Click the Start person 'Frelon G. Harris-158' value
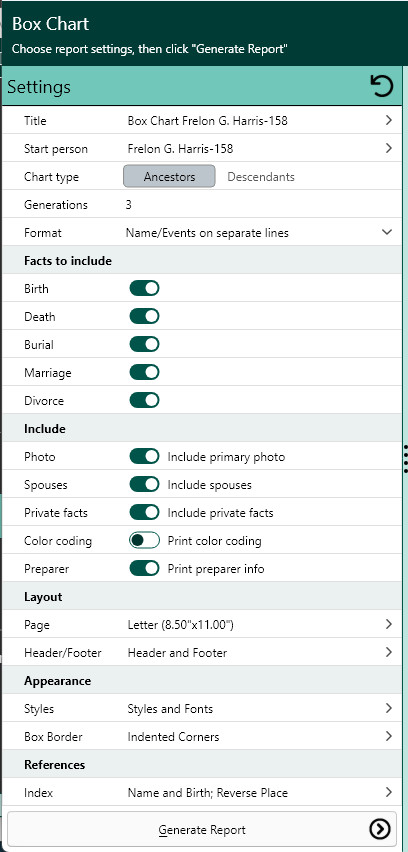Image resolution: width=408 pixels, height=852 pixels. click(180, 148)
